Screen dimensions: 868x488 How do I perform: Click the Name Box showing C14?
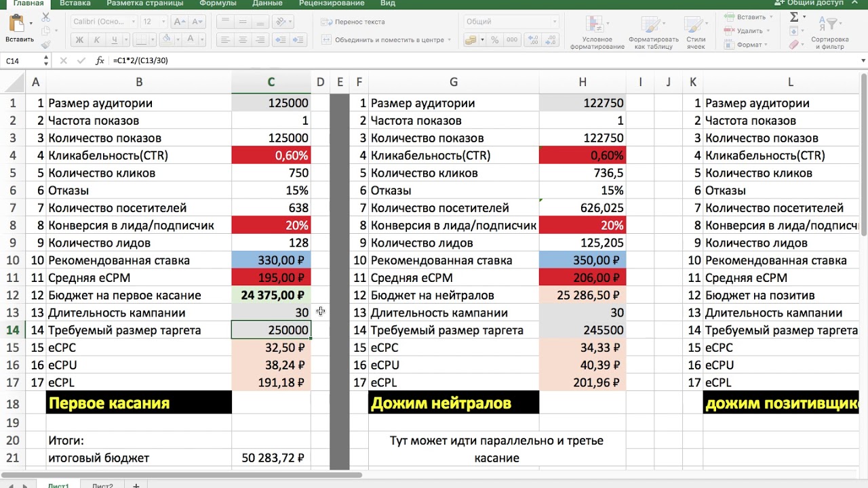click(20, 61)
